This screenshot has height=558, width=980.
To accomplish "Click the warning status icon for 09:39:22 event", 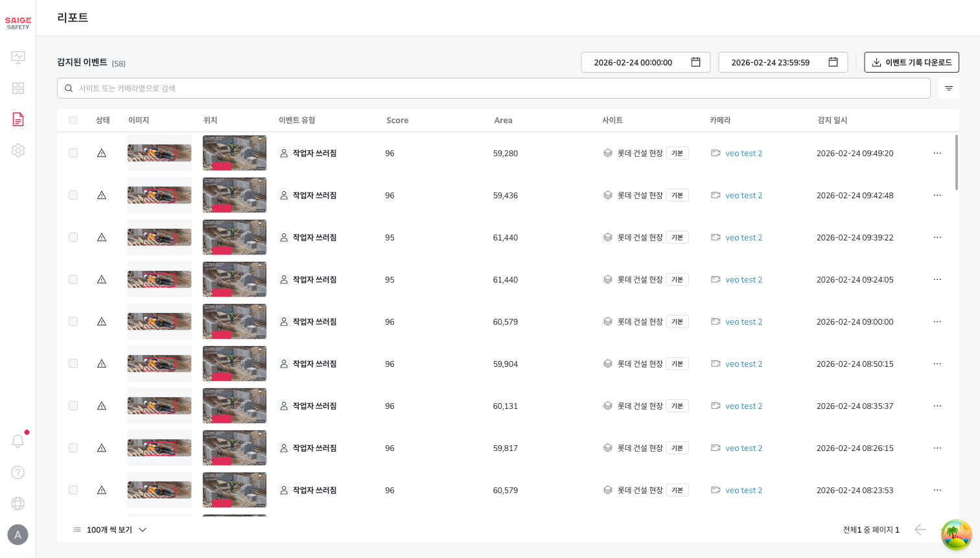I will click(102, 237).
